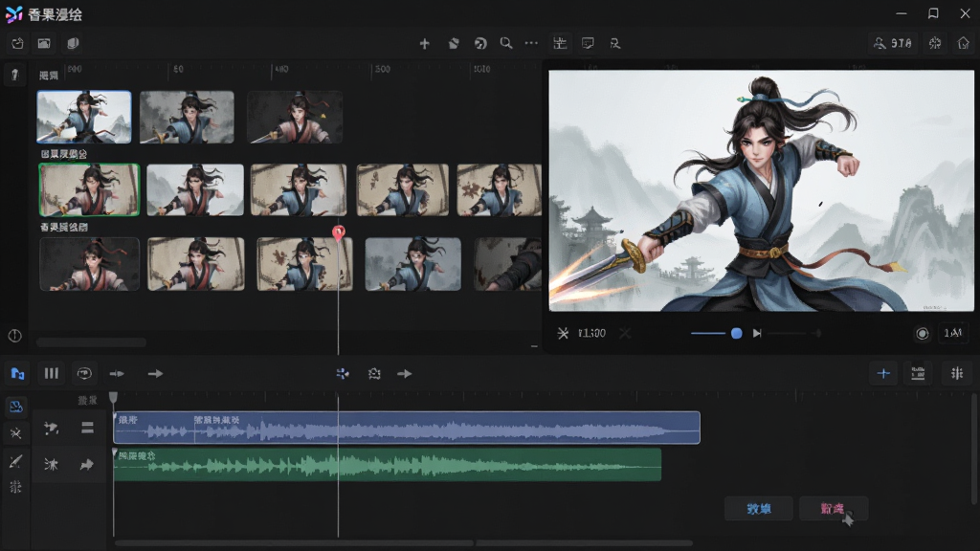Select the blue-bordered thumbnail in the media library

point(84,117)
